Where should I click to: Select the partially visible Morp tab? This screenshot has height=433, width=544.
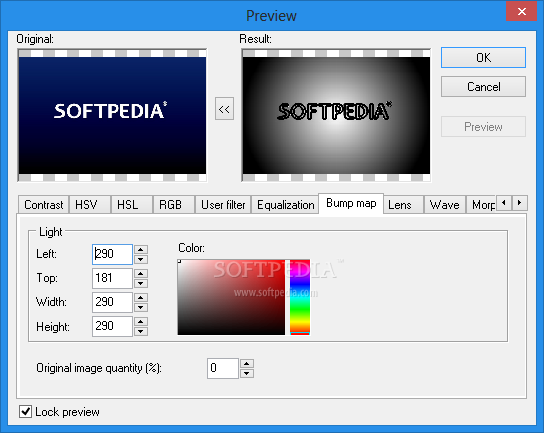click(x=482, y=205)
